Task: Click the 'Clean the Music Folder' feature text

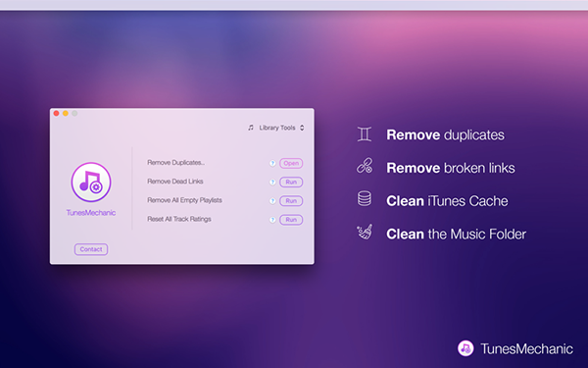Action: [x=457, y=234]
